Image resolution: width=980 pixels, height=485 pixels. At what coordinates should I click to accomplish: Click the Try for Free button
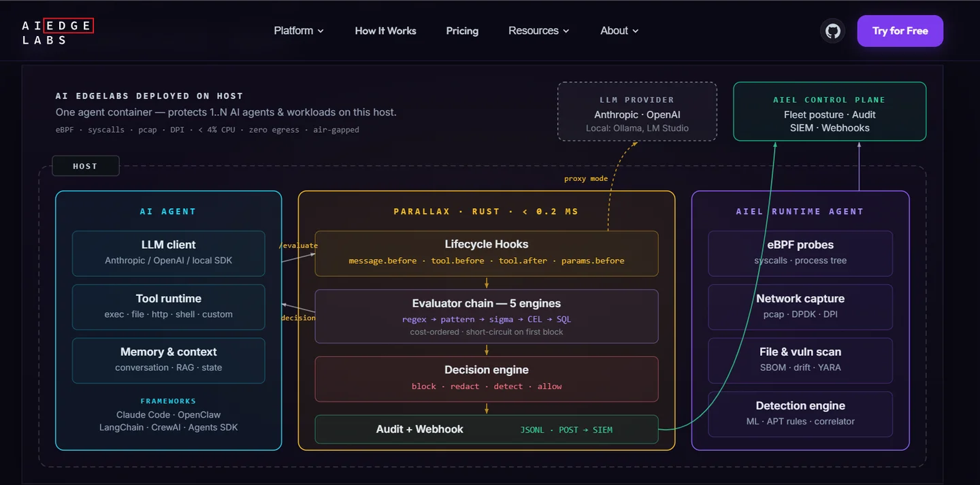(900, 31)
